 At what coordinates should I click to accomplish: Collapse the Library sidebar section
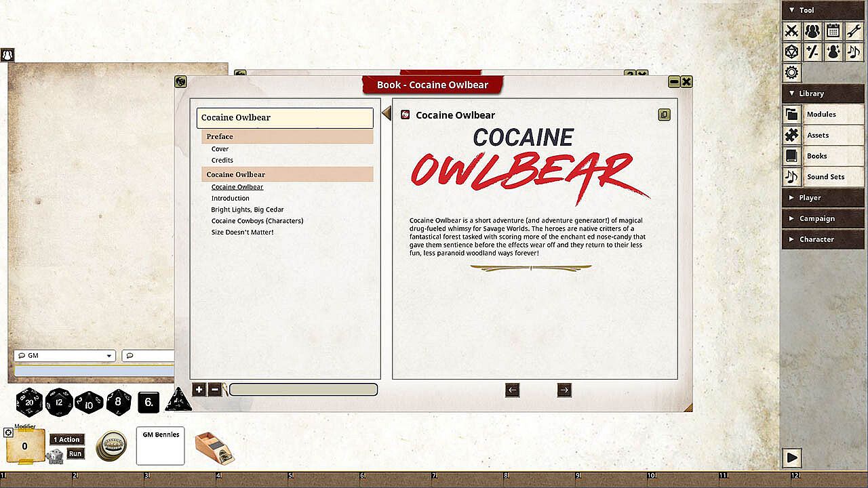[x=823, y=94]
